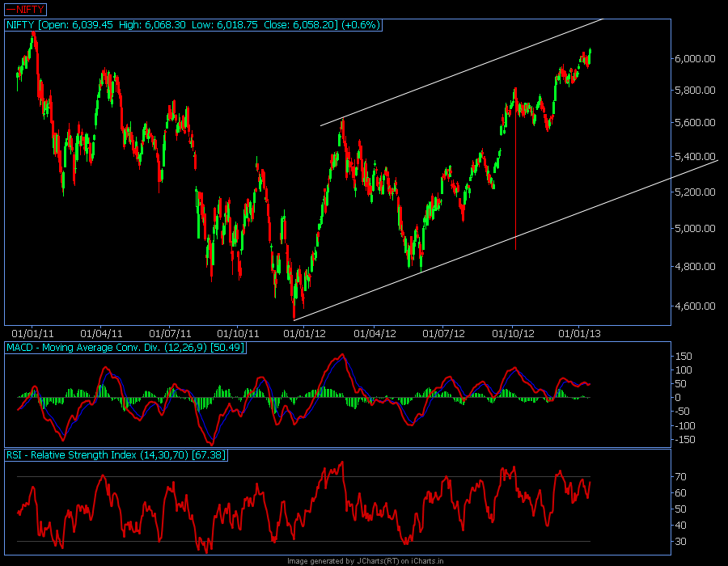728x566 pixels.
Task: Click the 5,000.00 price axis label
Action: (695, 228)
